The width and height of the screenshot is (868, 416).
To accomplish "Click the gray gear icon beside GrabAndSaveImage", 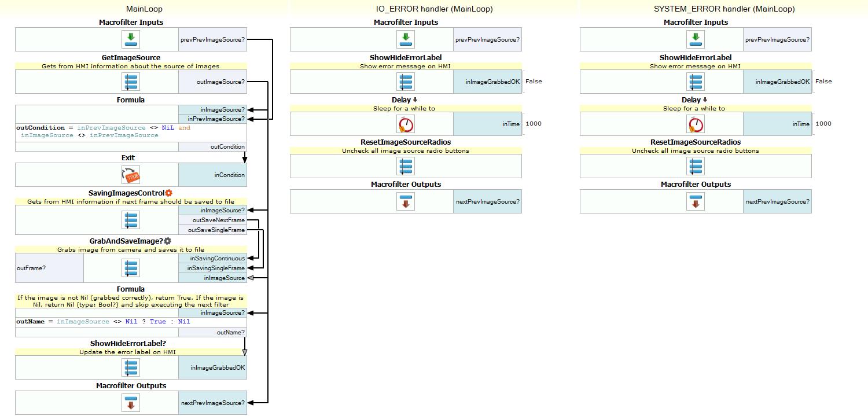I will [168, 241].
